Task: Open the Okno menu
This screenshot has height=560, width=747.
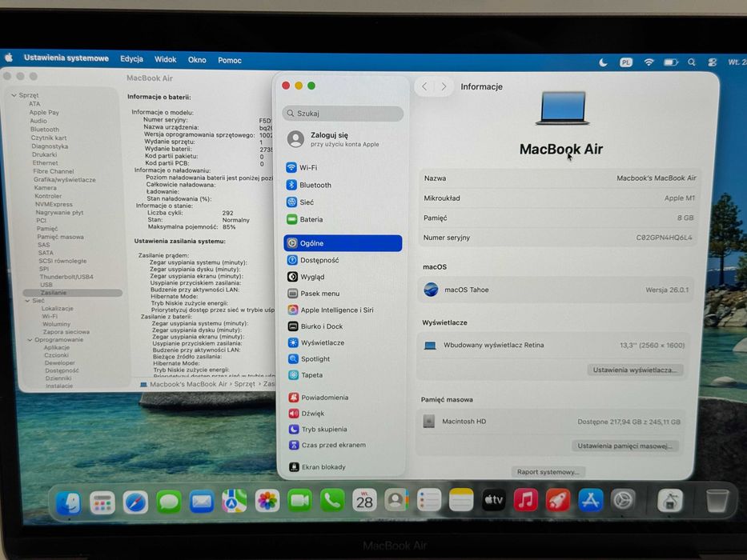Action: point(197,60)
